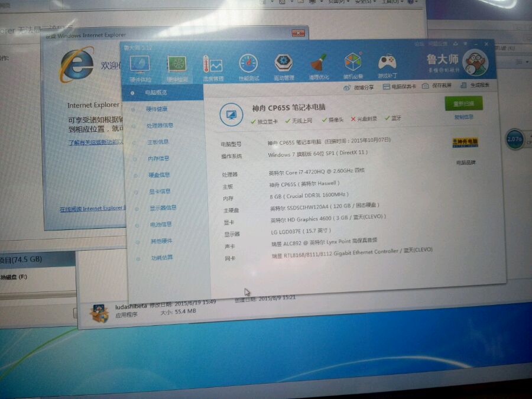Click network card value 瑞昱 RTL8168/8111/8112
532x399 pixels.
352,253
